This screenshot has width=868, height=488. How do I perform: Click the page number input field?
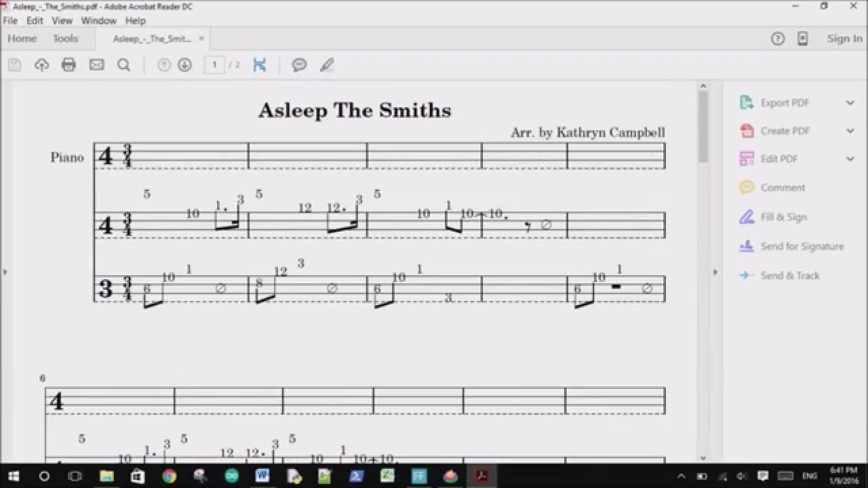tap(214, 65)
